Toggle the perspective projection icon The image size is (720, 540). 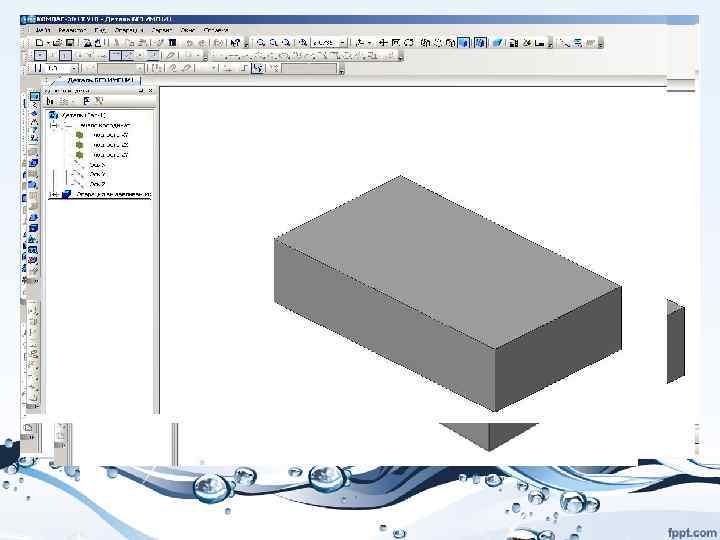click(x=497, y=43)
